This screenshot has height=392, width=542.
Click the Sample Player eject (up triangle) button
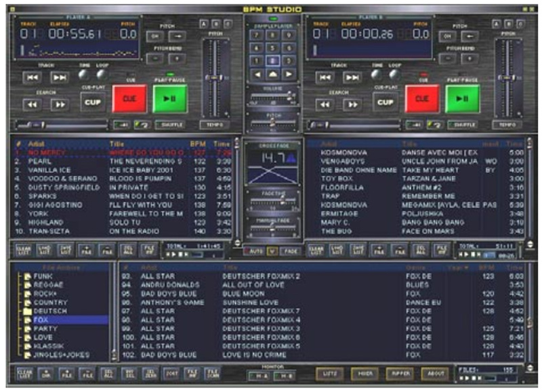click(273, 74)
